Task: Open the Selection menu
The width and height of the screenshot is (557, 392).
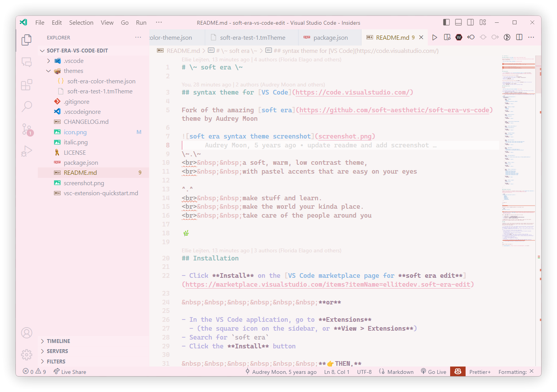Action: pyautogui.click(x=81, y=22)
